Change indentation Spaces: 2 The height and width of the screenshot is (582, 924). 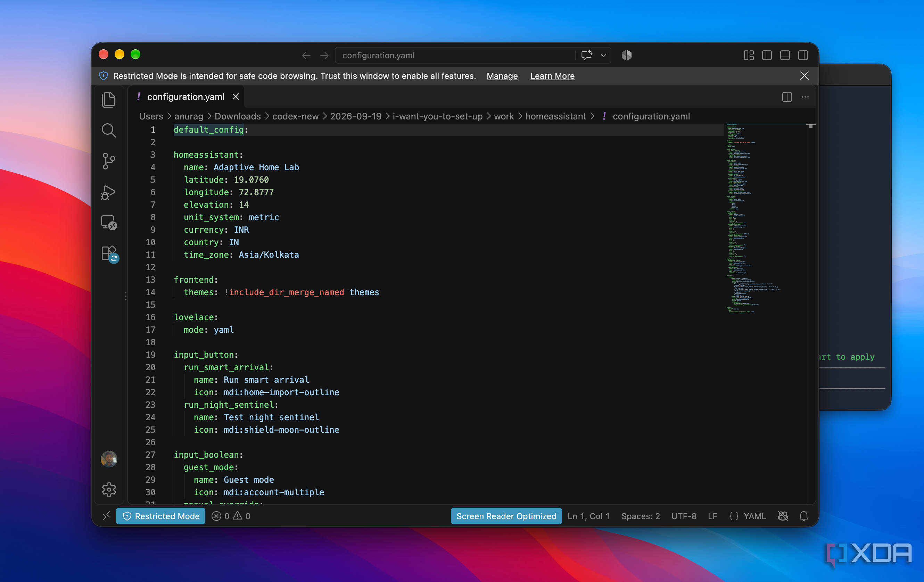pyautogui.click(x=641, y=516)
